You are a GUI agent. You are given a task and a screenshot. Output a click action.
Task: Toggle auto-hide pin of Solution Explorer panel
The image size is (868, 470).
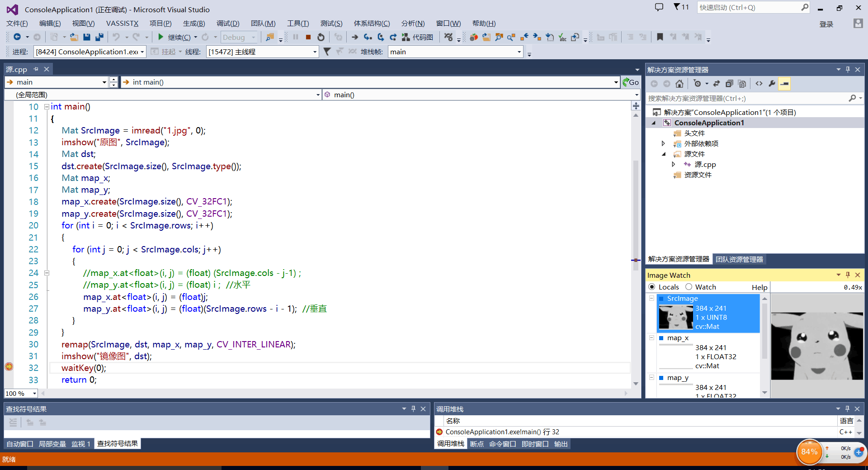click(848, 69)
